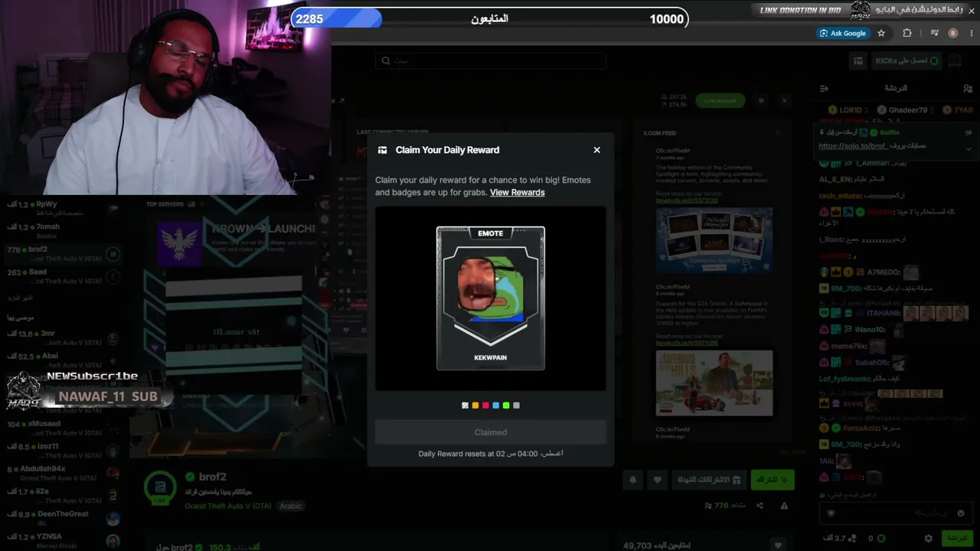Share the stream via share icon
Viewport: 980px width, 551px height.
click(x=759, y=506)
